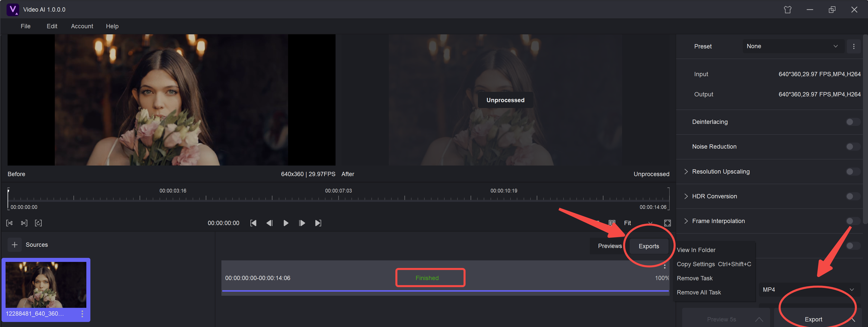Expand the Frame Interpolation section
The height and width of the screenshot is (327, 868).
click(686, 221)
